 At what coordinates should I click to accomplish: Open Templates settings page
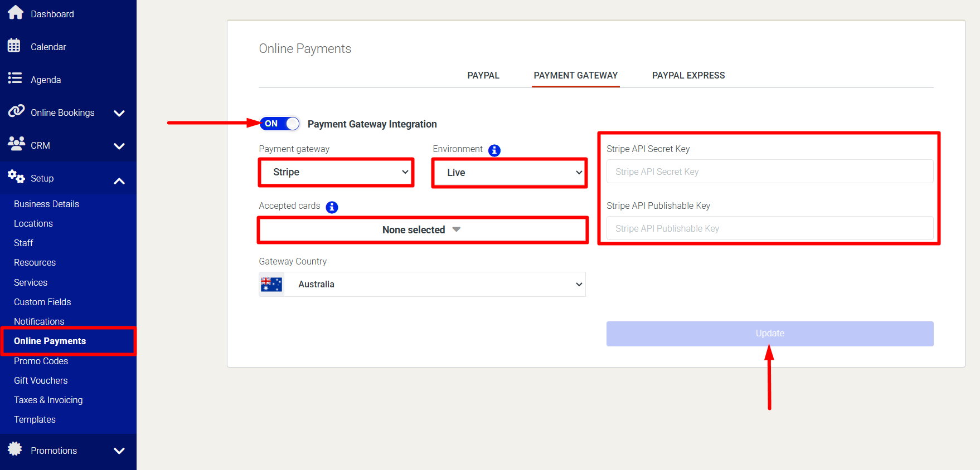click(x=35, y=419)
